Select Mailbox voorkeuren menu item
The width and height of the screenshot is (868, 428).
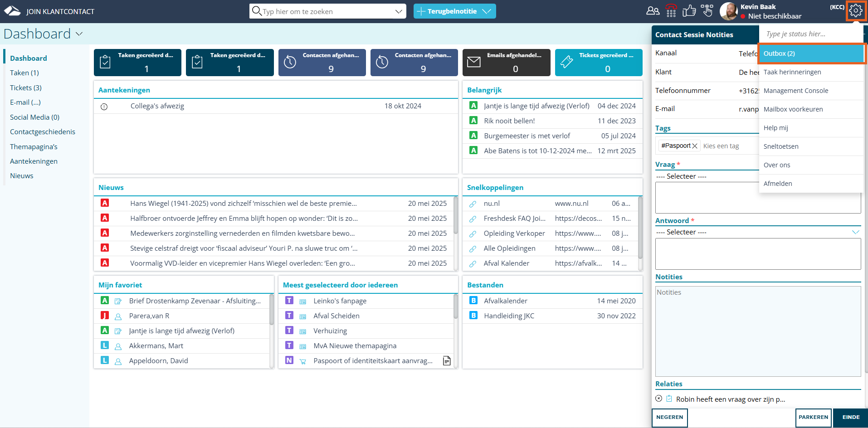[811, 109]
